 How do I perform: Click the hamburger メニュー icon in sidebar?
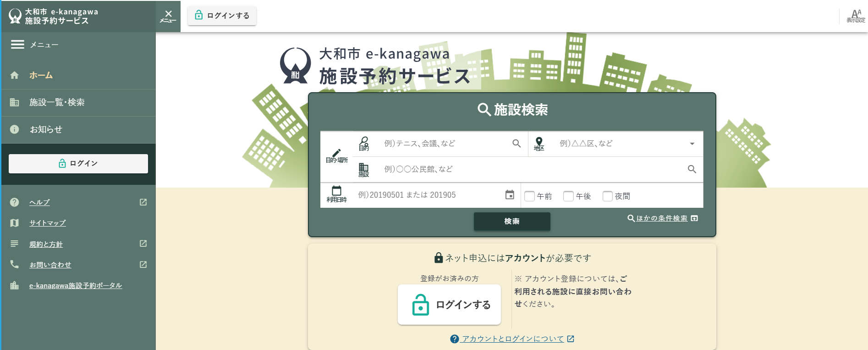[x=17, y=44]
